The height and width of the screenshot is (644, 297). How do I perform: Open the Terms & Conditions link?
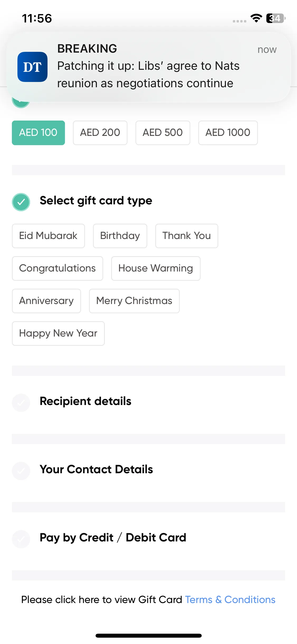[x=230, y=600]
